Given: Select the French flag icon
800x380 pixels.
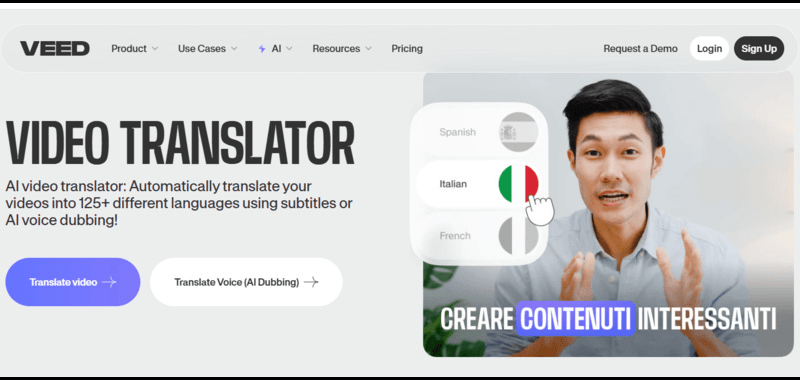Looking at the screenshot, I should pos(518,236).
